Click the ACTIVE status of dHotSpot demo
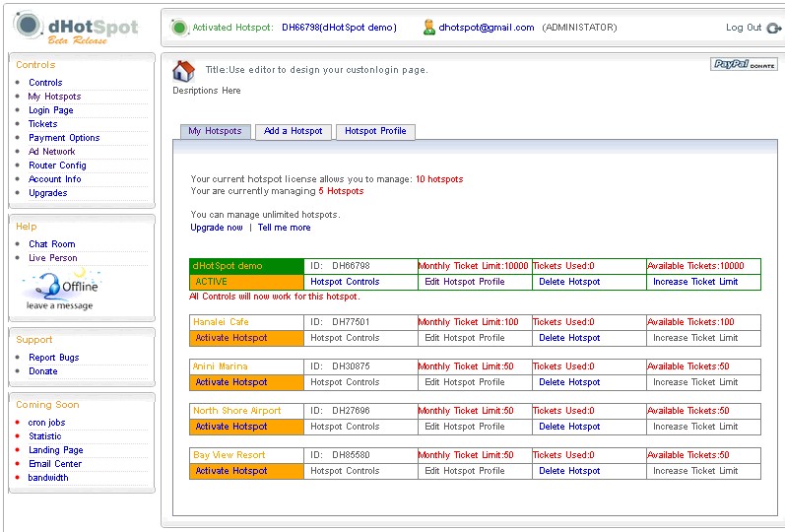Image resolution: width=785 pixels, height=532 pixels. (x=211, y=282)
